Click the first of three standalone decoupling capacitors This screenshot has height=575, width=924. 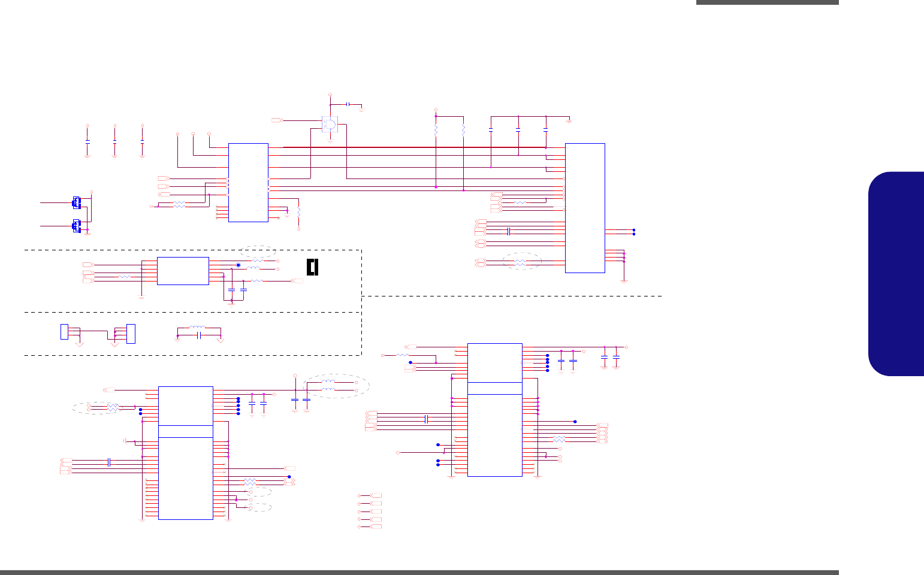[x=87, y=141]
